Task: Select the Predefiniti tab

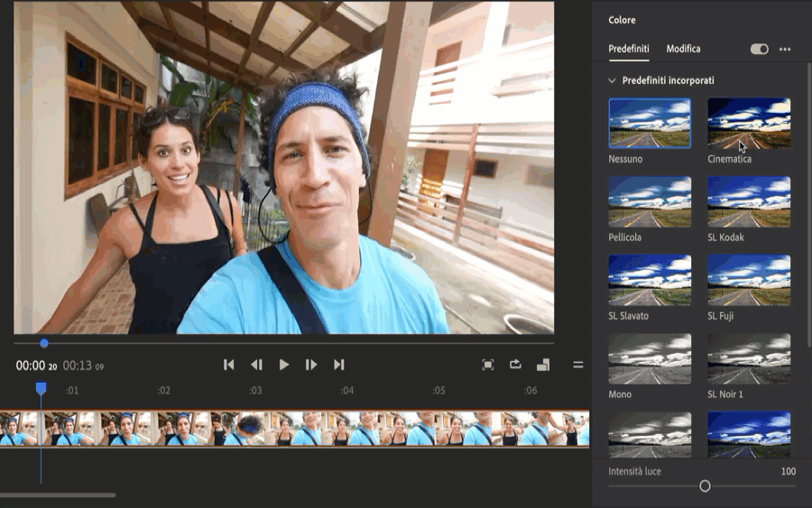Action: point(628,49)
